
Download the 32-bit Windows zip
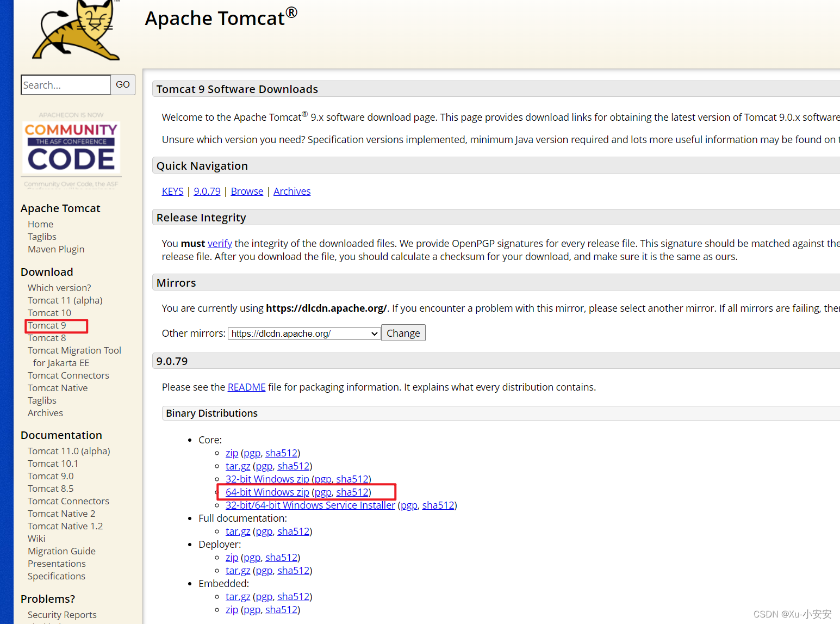click(x=267, y=479)
